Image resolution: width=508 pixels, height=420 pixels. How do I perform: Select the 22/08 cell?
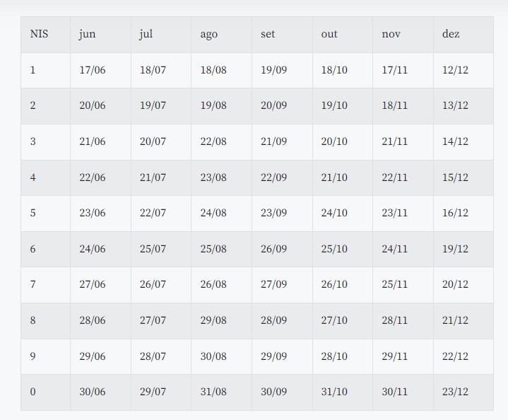213,141
